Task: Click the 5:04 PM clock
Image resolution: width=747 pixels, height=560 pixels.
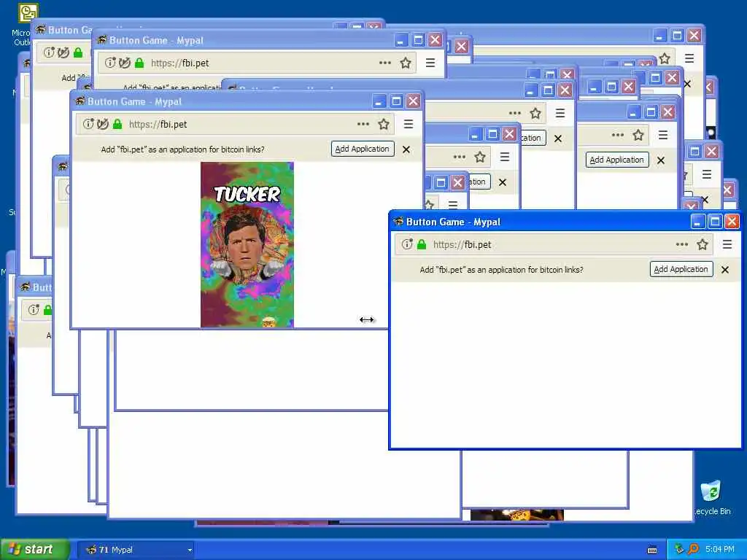Action: coord(720,549)
